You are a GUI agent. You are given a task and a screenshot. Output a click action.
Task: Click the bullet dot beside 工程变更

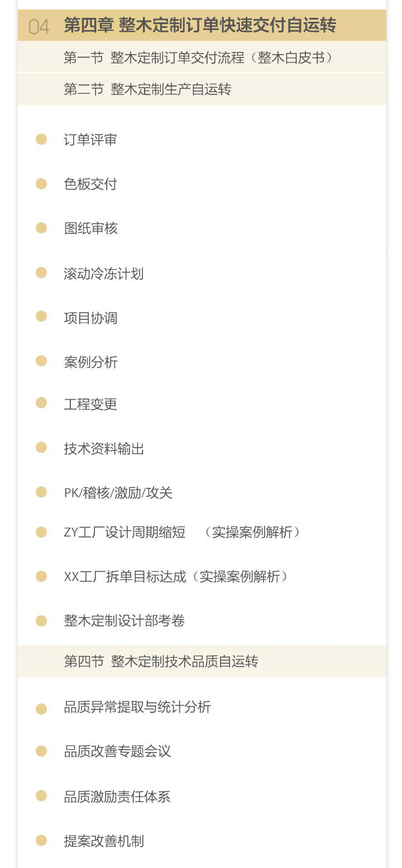(x=41, y=403)
